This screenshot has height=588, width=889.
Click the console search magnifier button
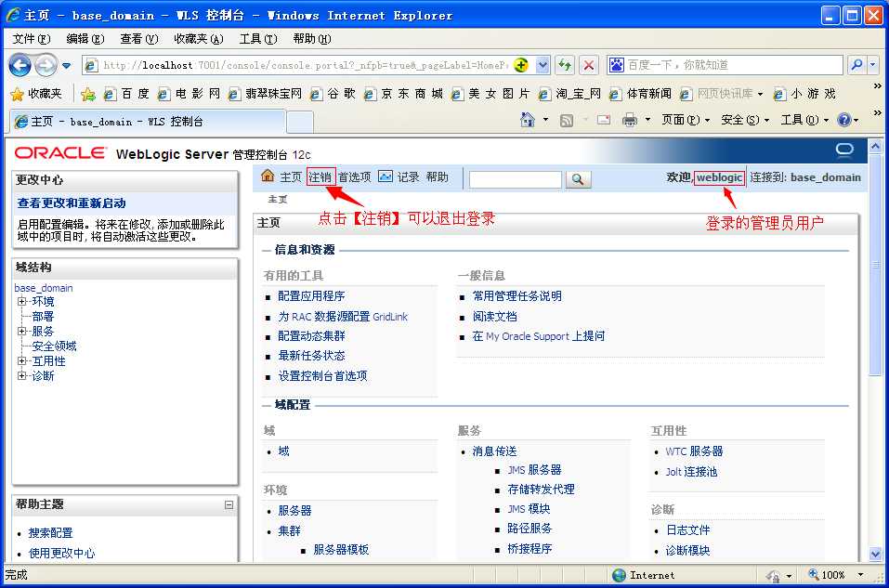[x=578, y=179]
